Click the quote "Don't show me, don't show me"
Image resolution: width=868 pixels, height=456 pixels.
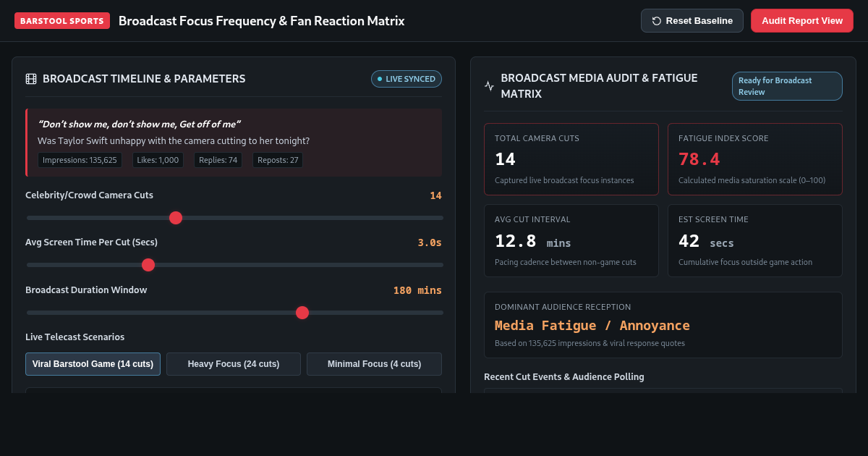pos(139,124)
